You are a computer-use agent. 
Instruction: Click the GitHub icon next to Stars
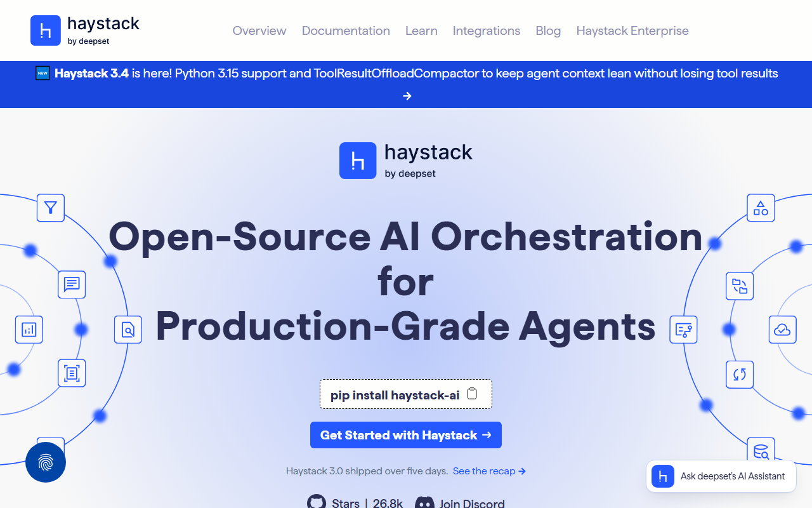point(317,503)
